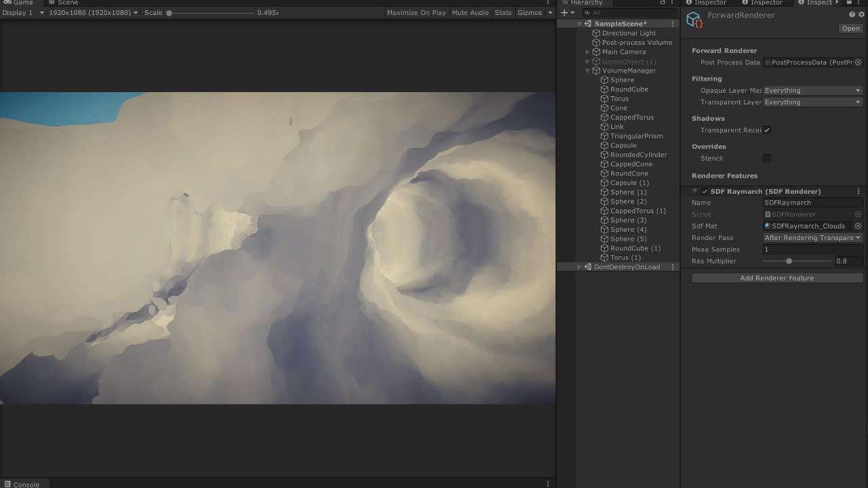Select the Directional Light object
The width and height of the screenshot is (868, 488).
pos(629,33)
